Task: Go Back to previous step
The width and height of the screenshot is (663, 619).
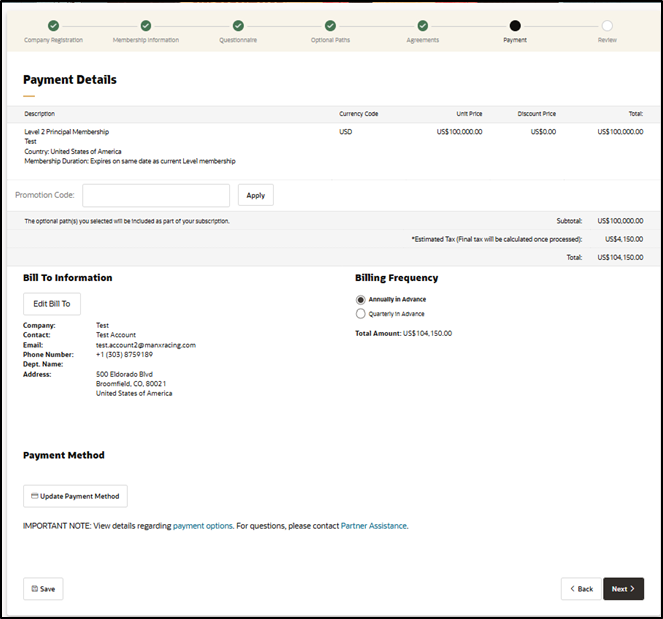Action: 581,589
